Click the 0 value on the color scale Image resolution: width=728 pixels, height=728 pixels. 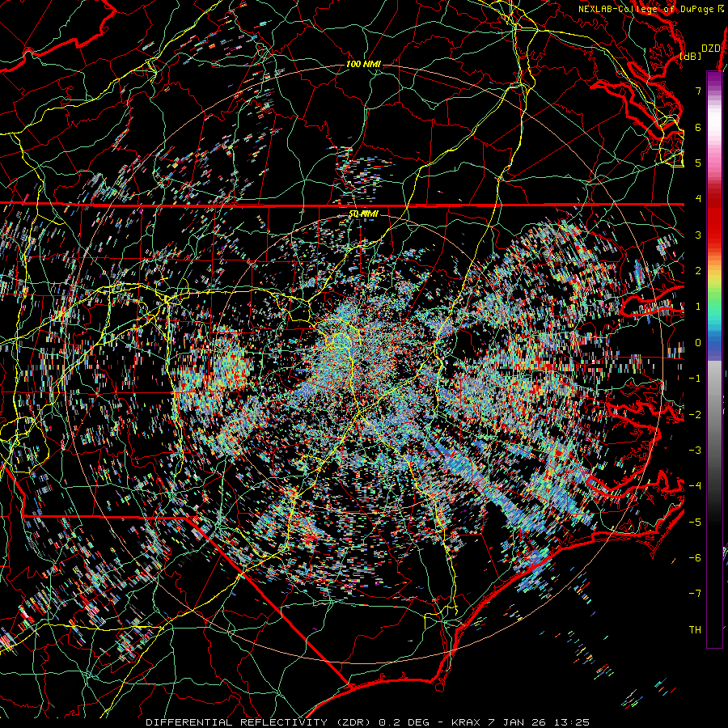click(x=698, y=343)
